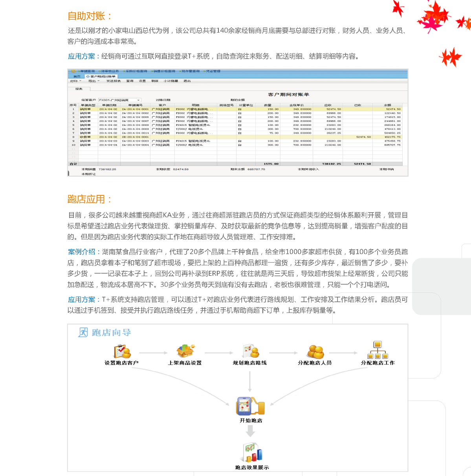Open the 跑店效果展示 chart icon
The width and height of the screenshot is (471, 476).
251,452
